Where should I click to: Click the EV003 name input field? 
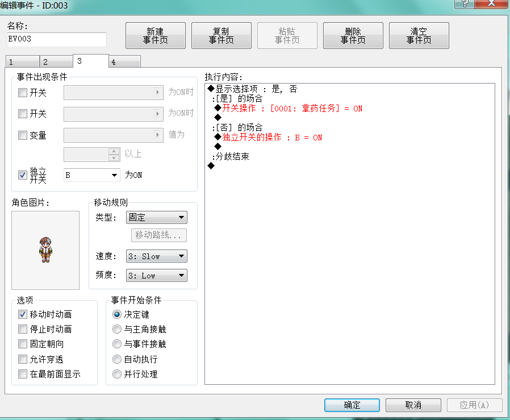[x=57, y=39]
